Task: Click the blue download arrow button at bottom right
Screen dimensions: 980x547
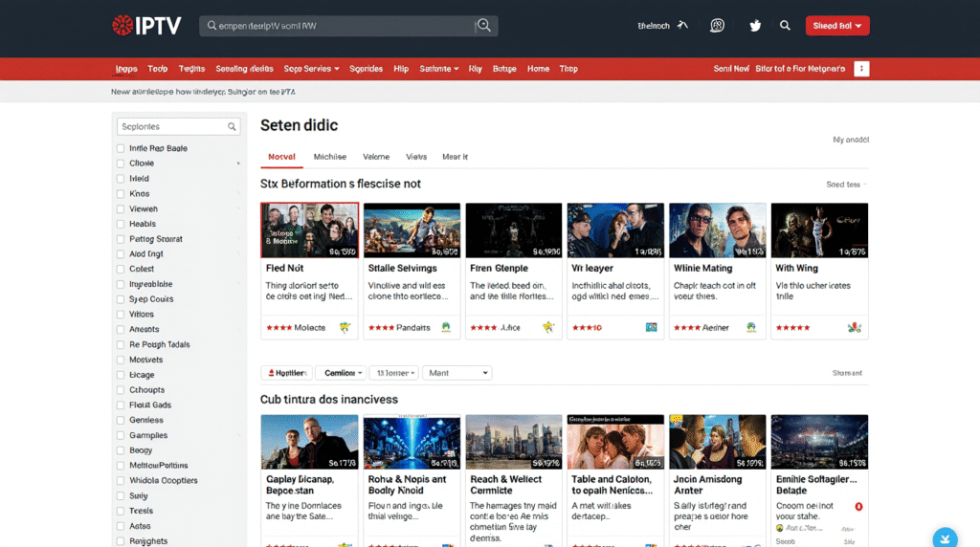Action: [x=945, y=537]
